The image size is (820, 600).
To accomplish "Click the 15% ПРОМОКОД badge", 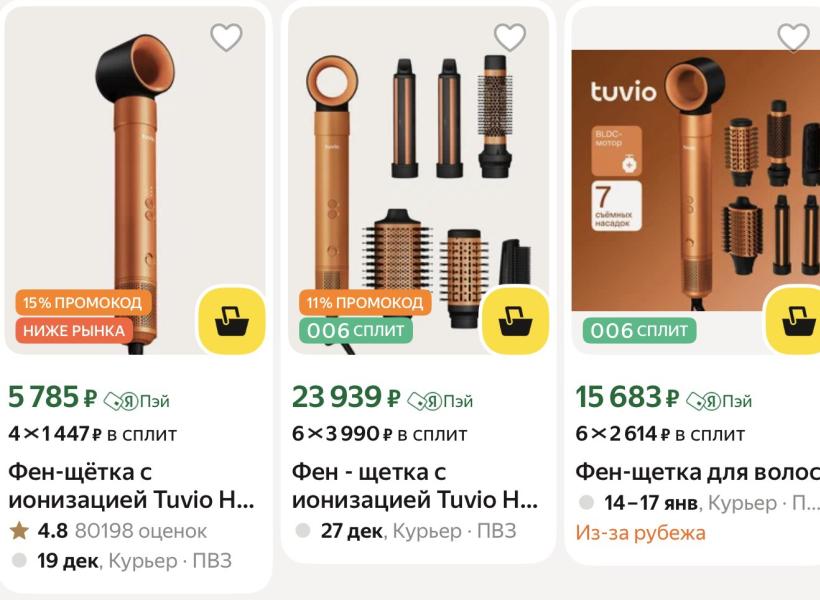I will [x=83, y=302].
